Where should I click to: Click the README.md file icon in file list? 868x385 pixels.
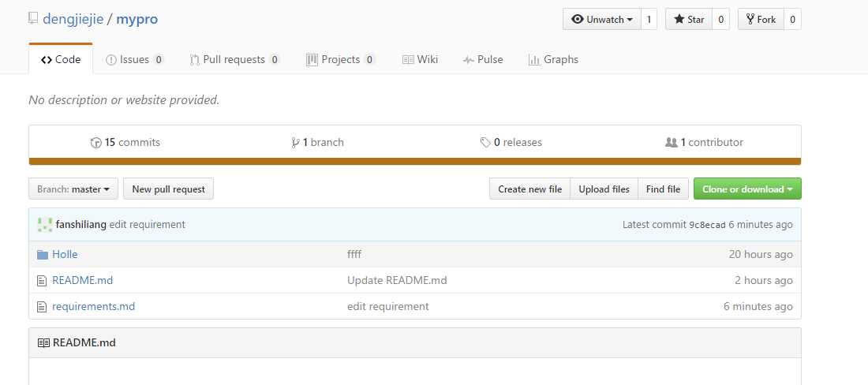42,280
